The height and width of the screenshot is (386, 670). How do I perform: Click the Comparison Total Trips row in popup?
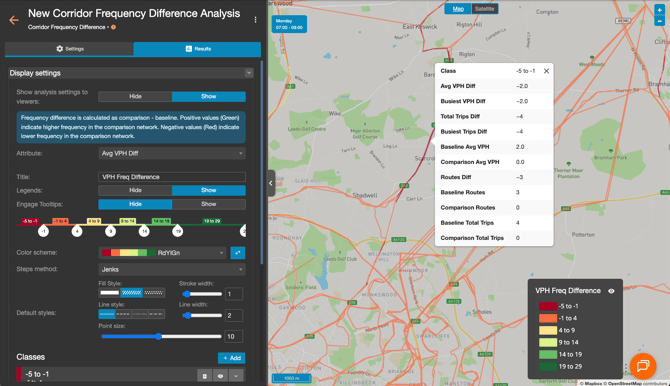[494, 238]
